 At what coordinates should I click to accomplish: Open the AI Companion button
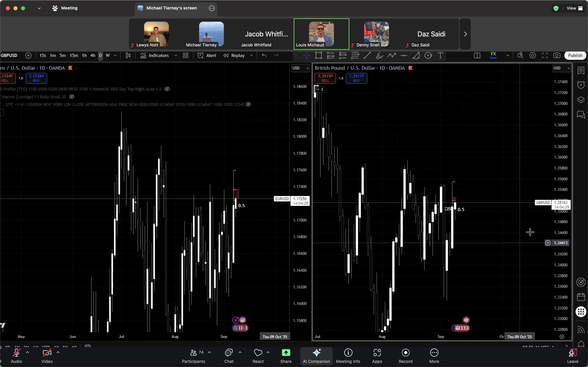(317, 356)
